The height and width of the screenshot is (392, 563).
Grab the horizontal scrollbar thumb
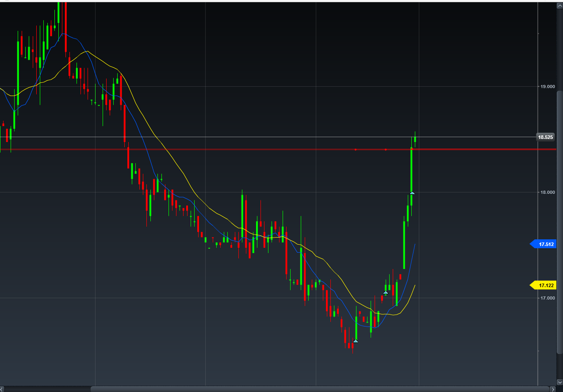click(x=320, y=389)
